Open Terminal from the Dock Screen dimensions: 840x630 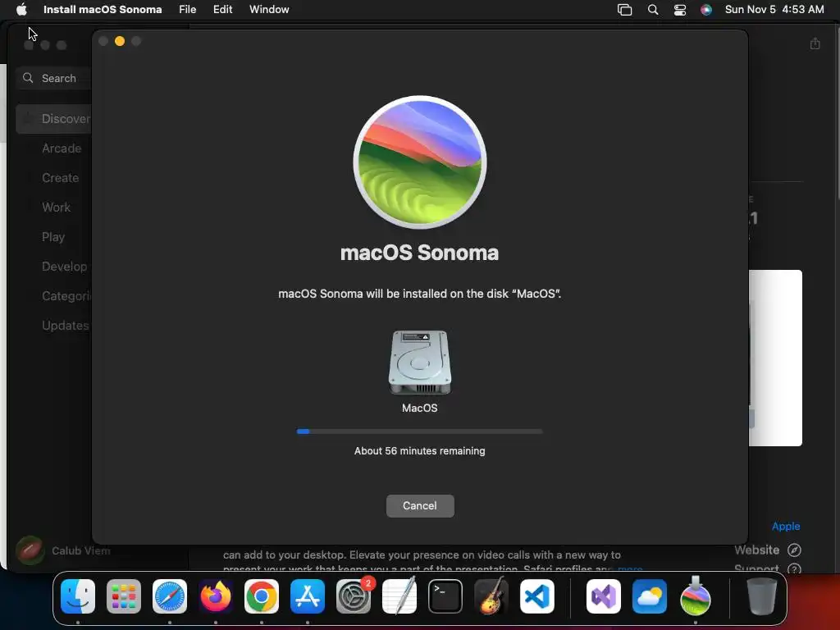pyautogui.click(x=445, y=596)
